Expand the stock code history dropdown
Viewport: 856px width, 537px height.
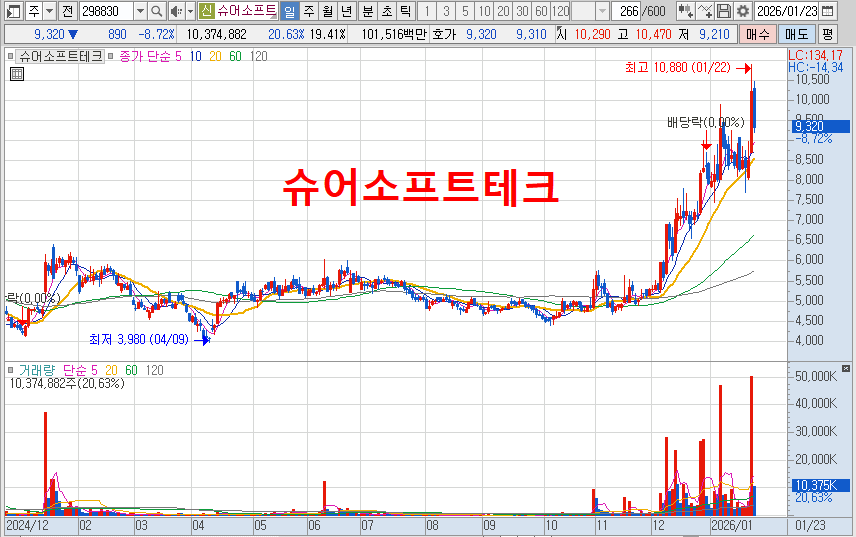[x=140, y=11]
